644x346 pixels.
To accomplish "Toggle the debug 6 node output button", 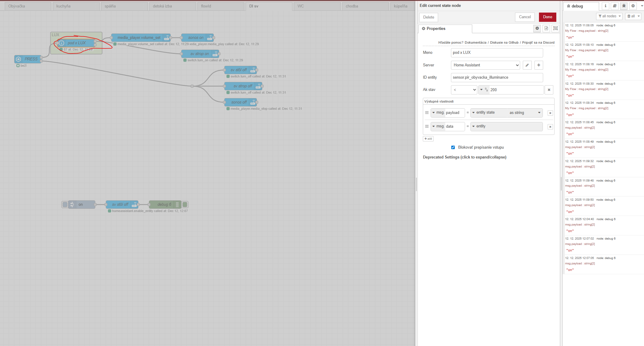I will coord(185,205).
